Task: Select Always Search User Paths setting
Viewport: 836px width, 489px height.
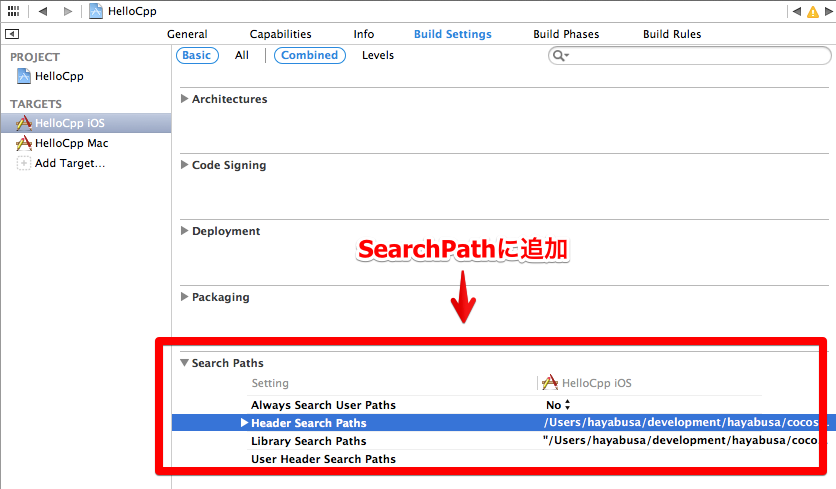Action: 324,405
